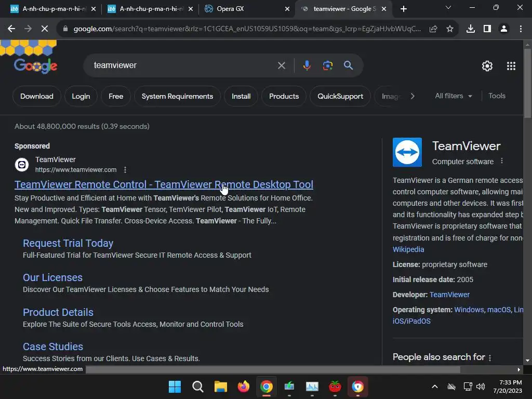Show hidden system tray icons
Screen dimensions: 532x399
coord(435,387)
